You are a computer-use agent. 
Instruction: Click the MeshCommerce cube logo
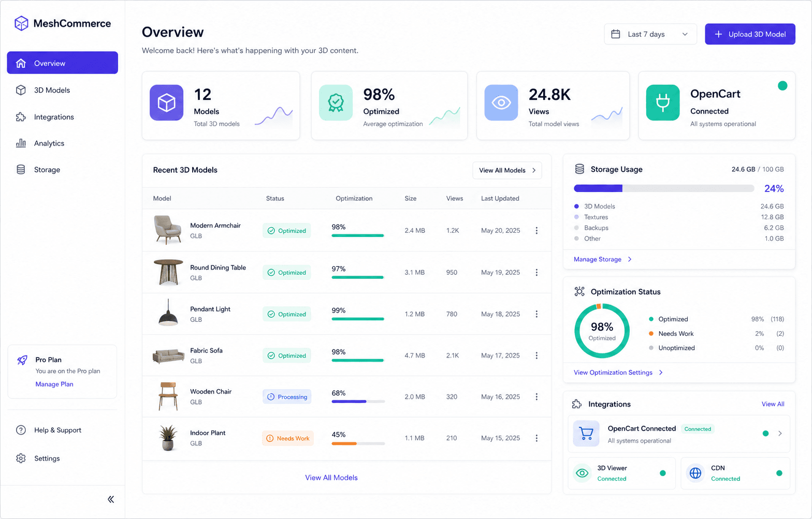click(x=21, y=23)
